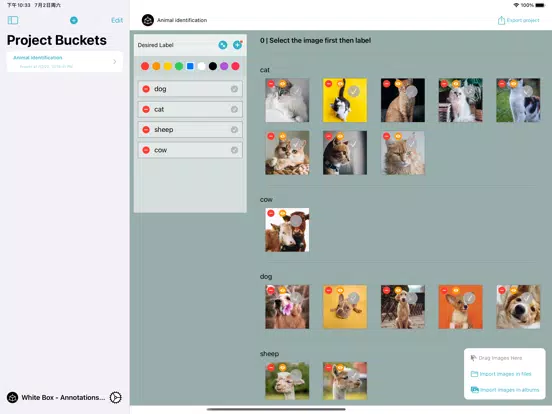Image resolution: width=552 pixels, height=414 pixels.
Task: Select the orange corgi image checkmark
Action: coord(469,298)
